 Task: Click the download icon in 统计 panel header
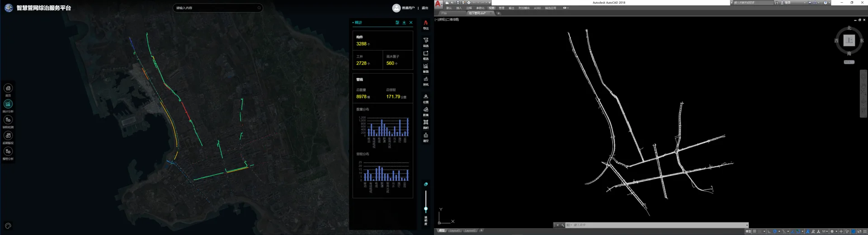pyautogui.click(x=404, y=22)
